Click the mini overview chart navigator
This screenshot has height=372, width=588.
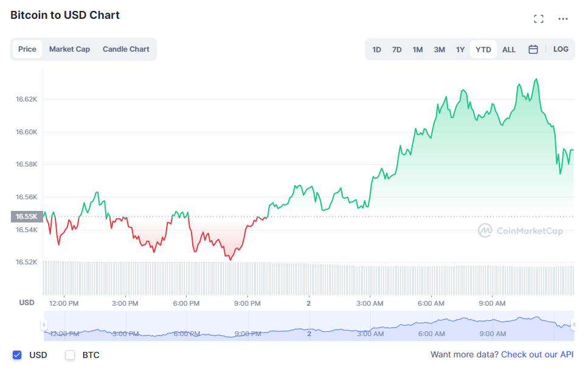[309, 326]
